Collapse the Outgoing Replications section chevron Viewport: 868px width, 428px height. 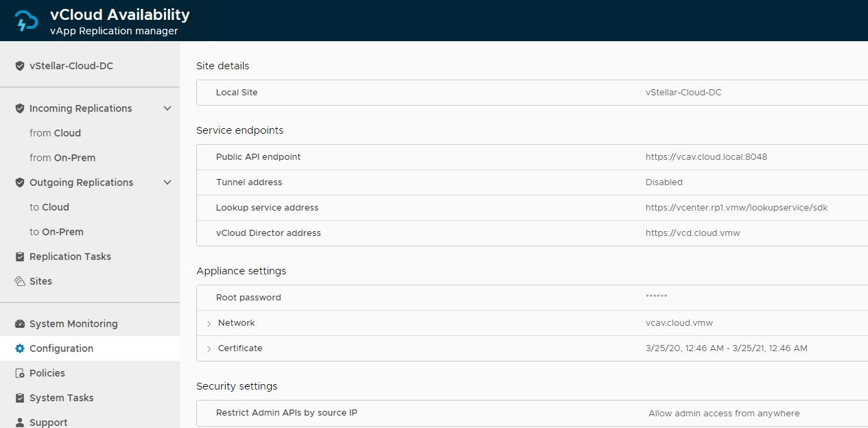pos(167,182)
